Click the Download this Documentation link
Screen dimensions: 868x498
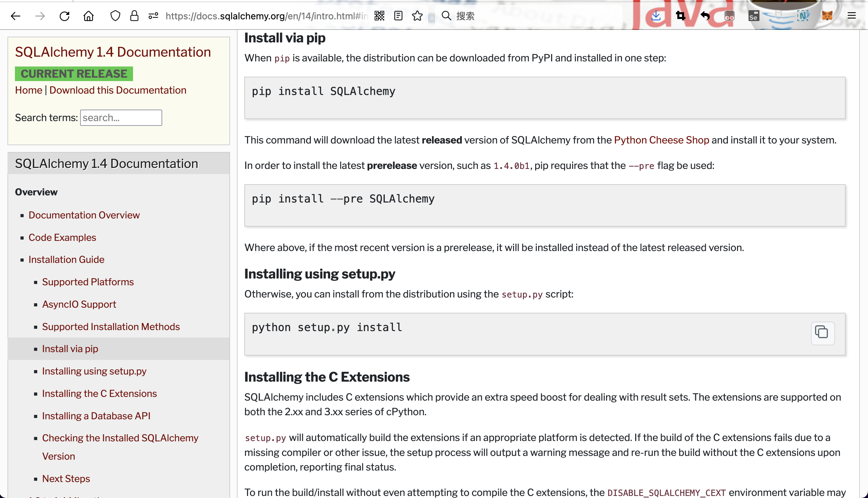pos(117,90)
